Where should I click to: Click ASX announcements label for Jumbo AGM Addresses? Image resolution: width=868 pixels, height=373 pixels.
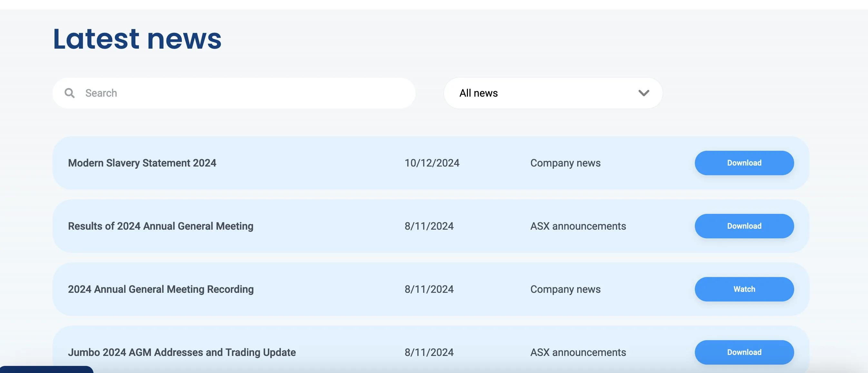coord(578,352)
